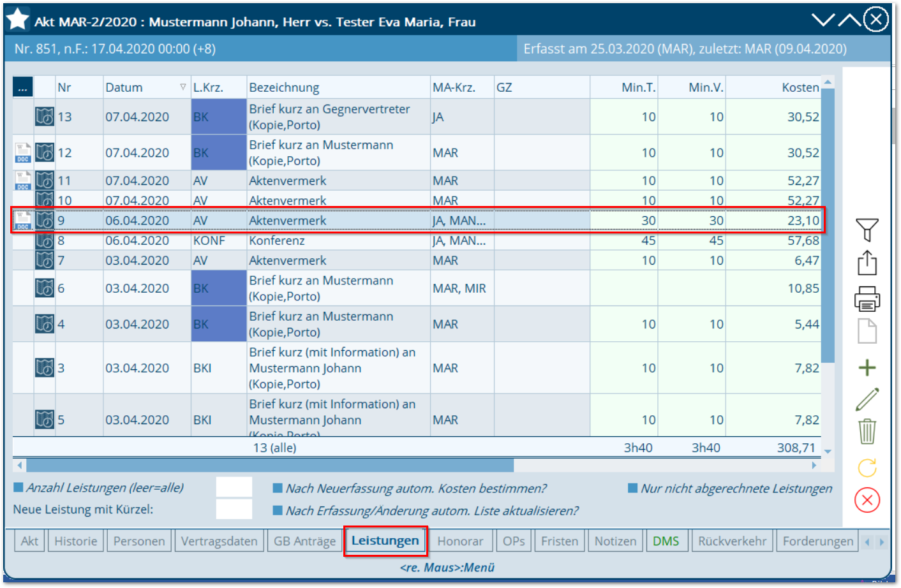This screenshot has width=901, height=588.
Task: Click the 'Neue Leistung mit Kürzel' input field
Action: (x=234, y=509)
